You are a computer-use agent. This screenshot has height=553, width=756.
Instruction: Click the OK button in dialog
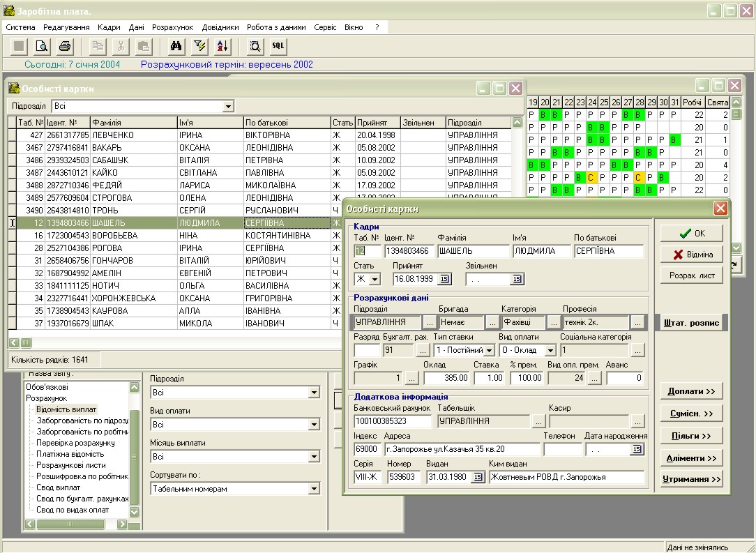coord(691,234)
